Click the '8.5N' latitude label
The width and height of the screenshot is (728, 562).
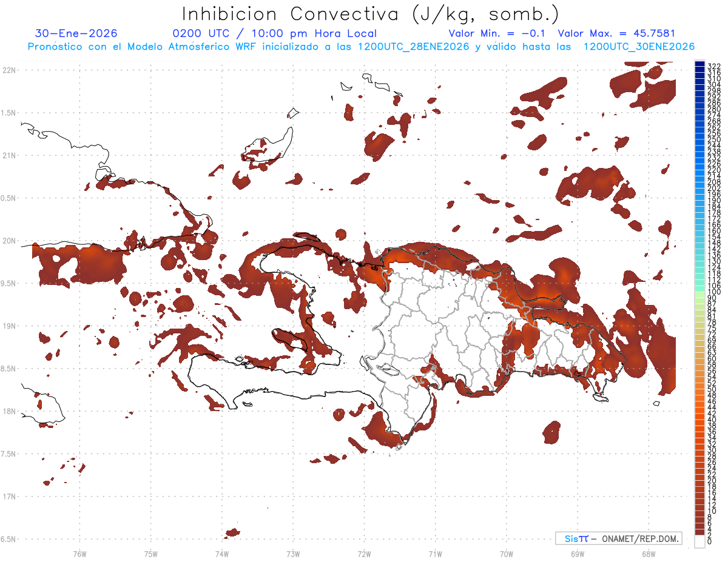(x=9, y=369)
